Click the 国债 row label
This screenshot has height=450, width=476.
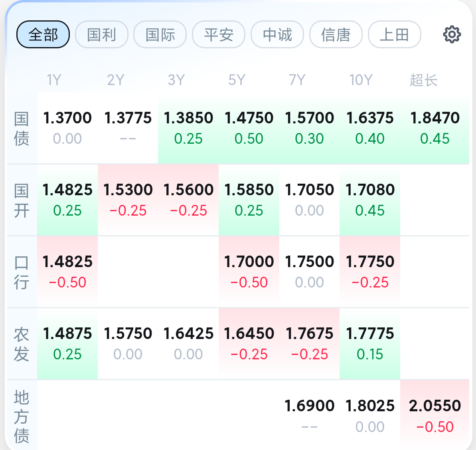click(22, 129)
